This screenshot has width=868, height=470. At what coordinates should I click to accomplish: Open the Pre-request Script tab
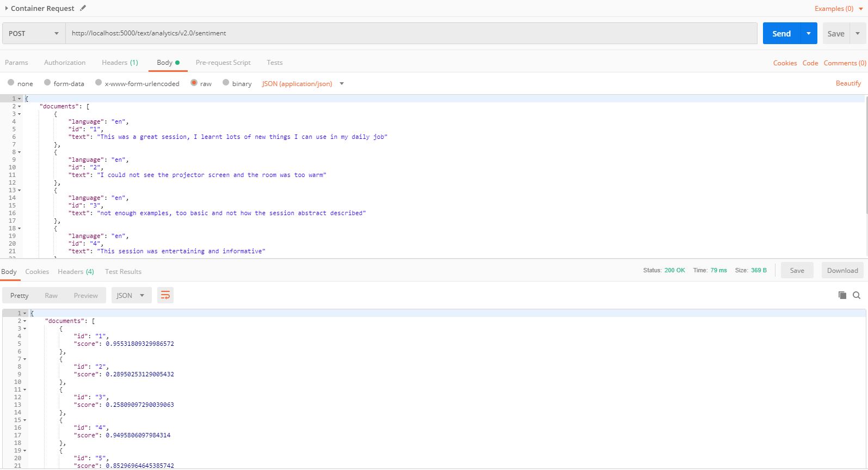(223, 63)
